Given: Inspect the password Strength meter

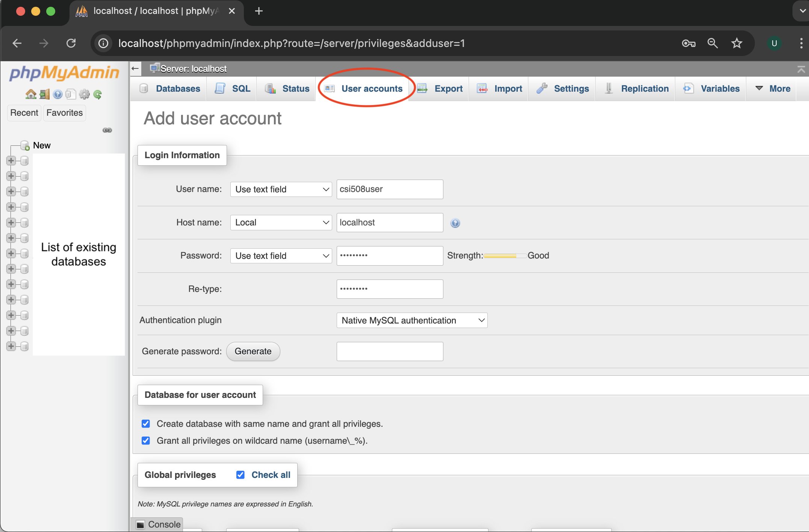Looking at the screenshot, I should coord(505,255).
